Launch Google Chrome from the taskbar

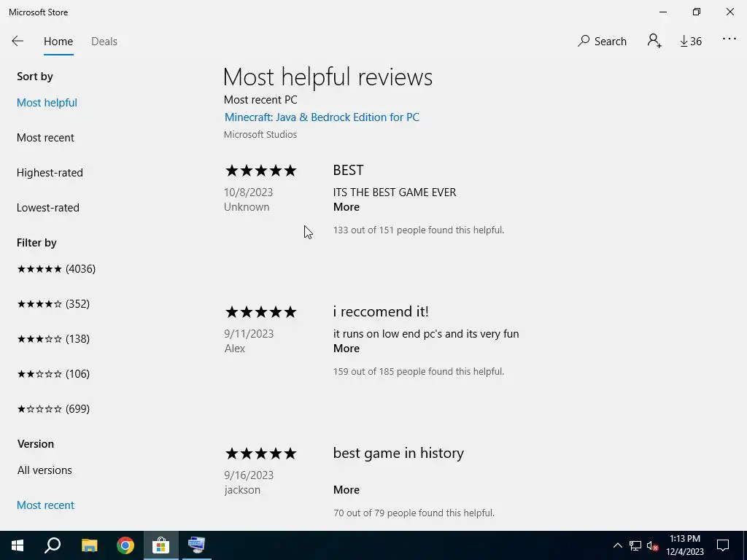(x=125, y=545)
